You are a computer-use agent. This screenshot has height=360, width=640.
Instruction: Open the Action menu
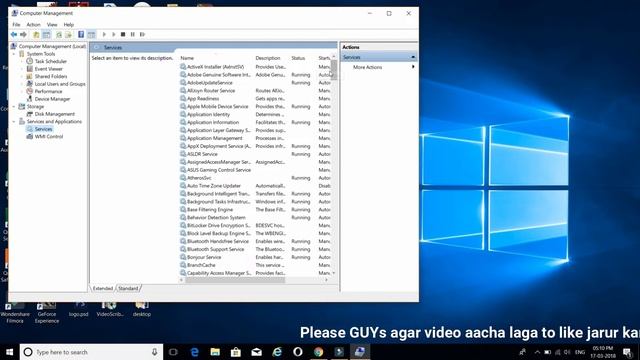tap(33, 24)
